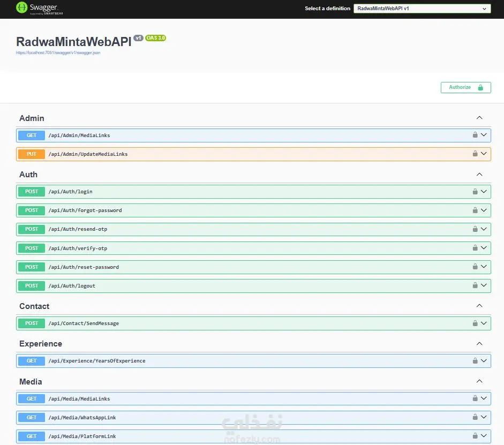Expand /api/Auth/forgot-password using its arrow

click(x=484, y=210)
